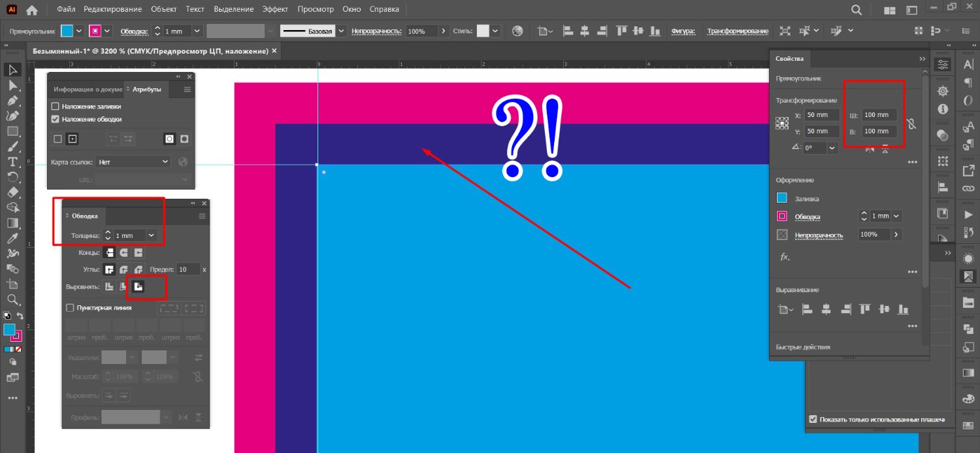Horizontal align center in control bar

point(585,31)
